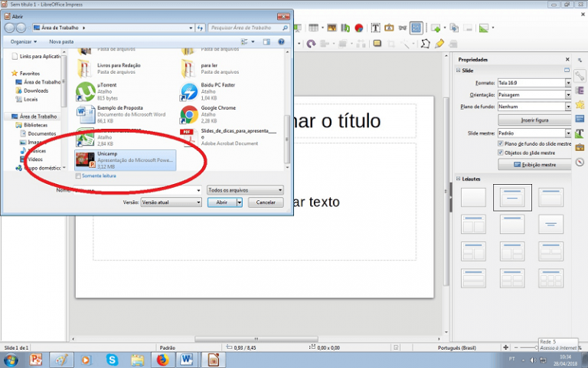The width and height of the screenshot is (588, 368).
Task: Open the sidebar Properties wrench icon
Action: (x=580, y=74)
